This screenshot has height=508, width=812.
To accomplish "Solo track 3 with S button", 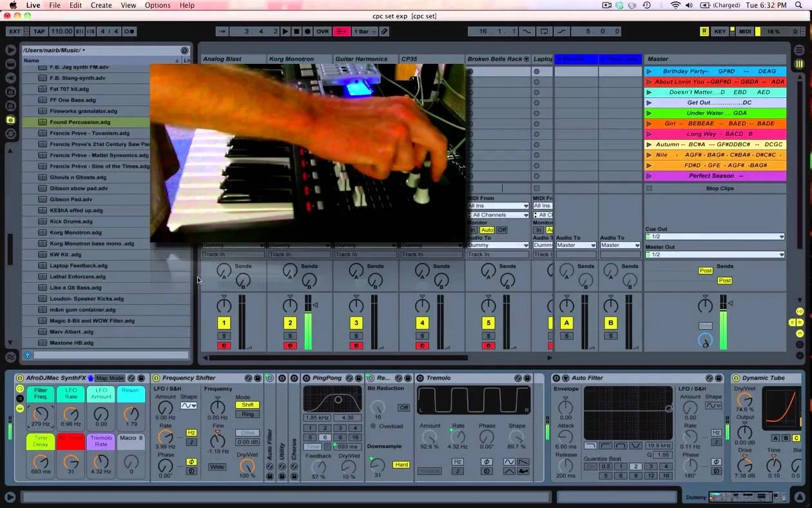I will [x=356, y=336].
